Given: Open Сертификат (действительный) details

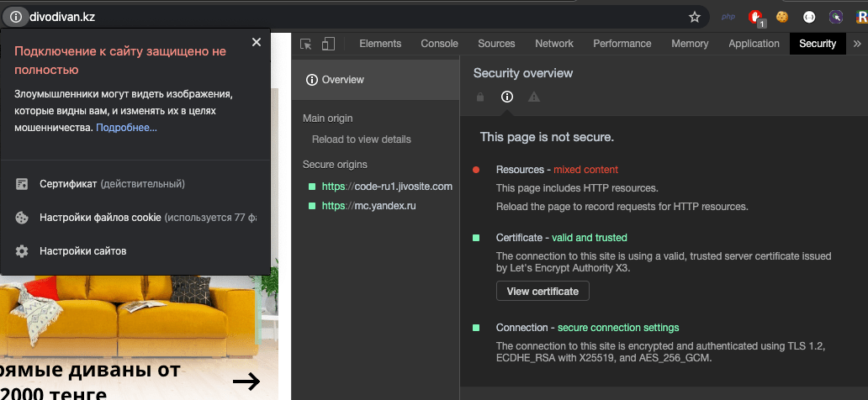Looking at the screenshot, I should pyautogui.click(x=112, y=183).
